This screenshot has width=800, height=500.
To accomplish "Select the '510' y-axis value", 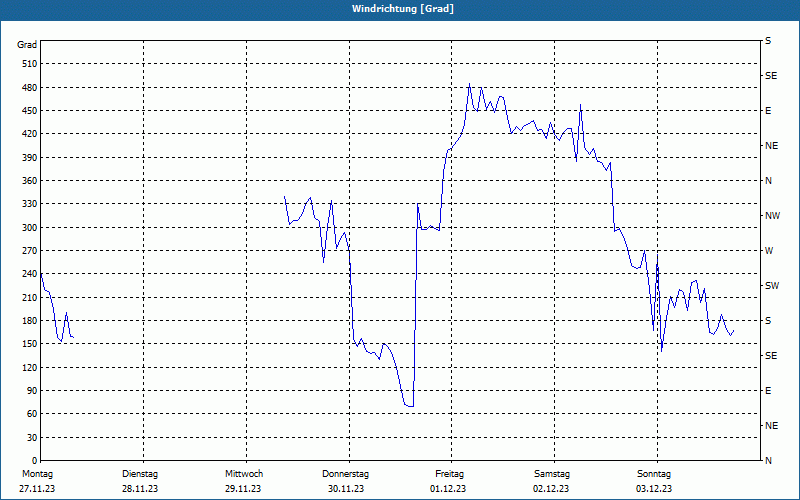I will [30, 64].
